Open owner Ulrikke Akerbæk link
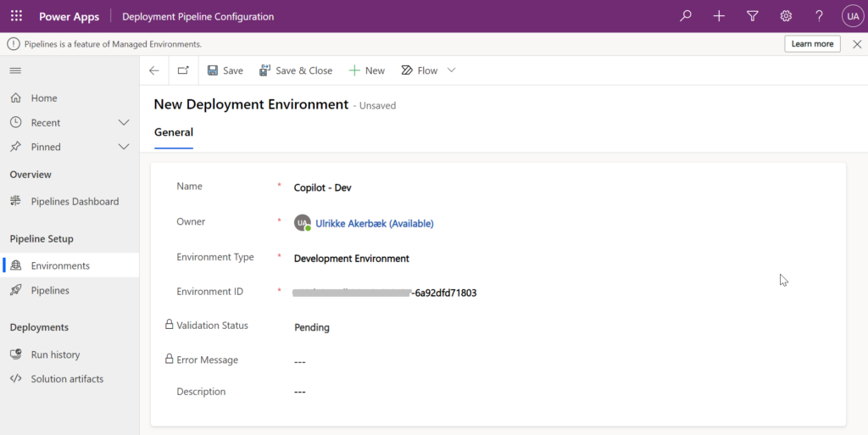Viewport: 868px width, 435px height. (375, 224)
